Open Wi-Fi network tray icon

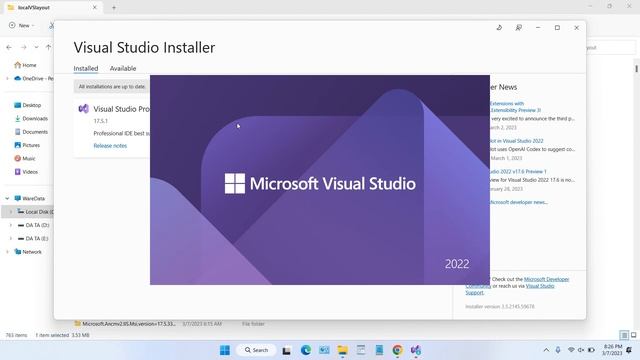pos(571,350)
